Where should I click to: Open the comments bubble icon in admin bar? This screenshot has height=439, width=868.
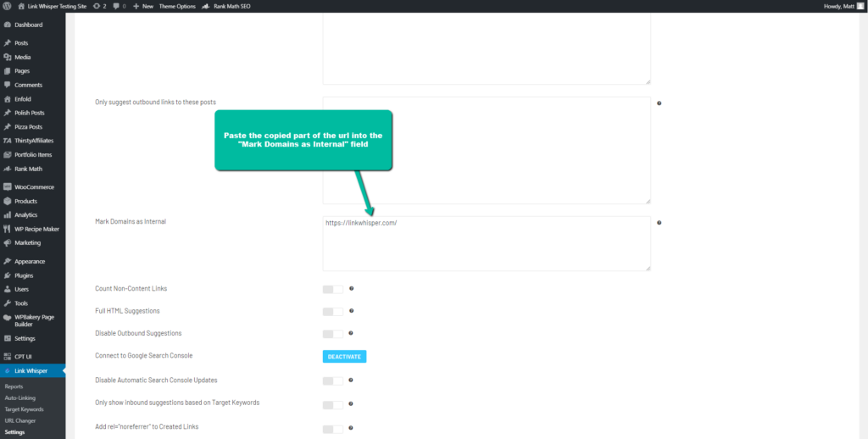(118, 6)
